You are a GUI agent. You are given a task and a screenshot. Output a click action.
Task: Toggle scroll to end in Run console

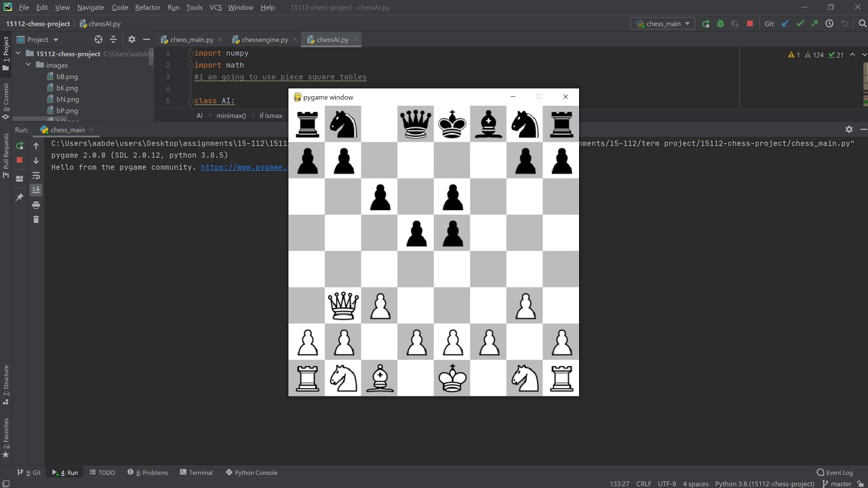36,190
